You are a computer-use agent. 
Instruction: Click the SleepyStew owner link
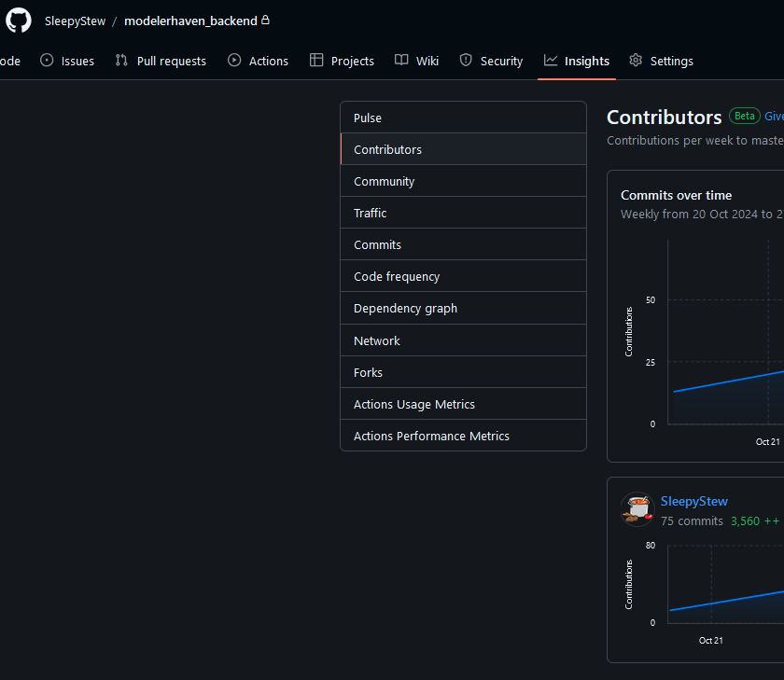[x=75, y=21]
